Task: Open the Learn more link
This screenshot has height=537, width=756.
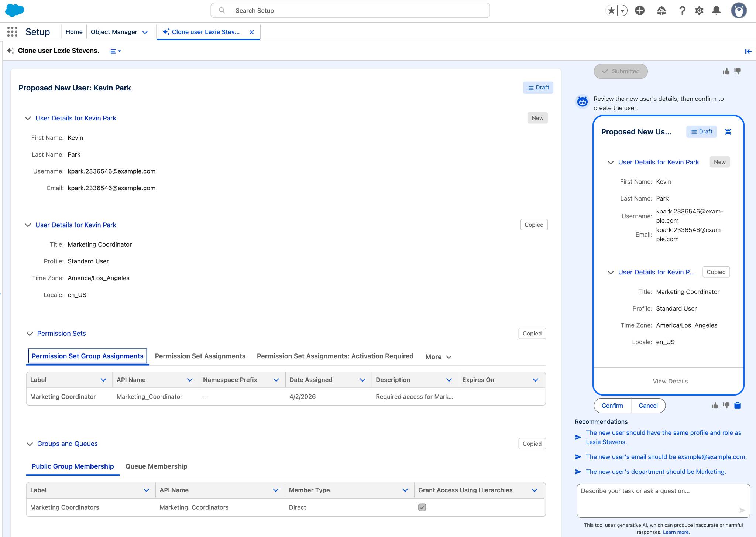Action: click(676, 532)
